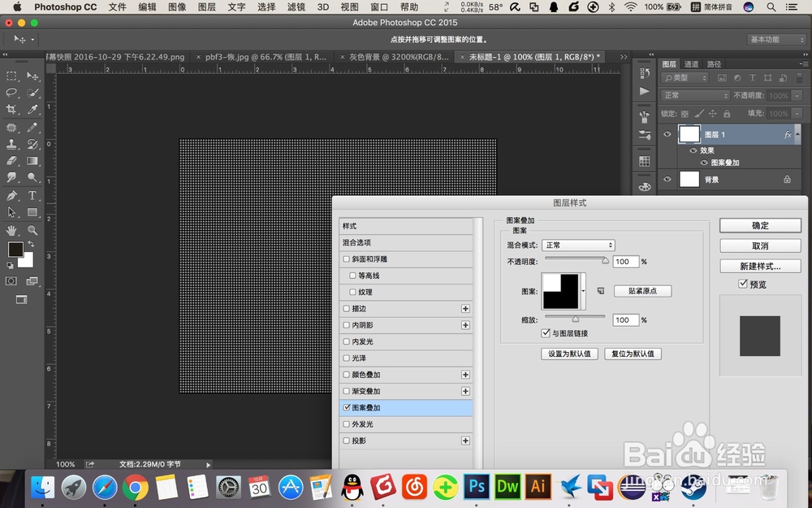Add another 内阴影 effect with plus
The width and height of the screenshot is (812, 508).
[465, 325]
